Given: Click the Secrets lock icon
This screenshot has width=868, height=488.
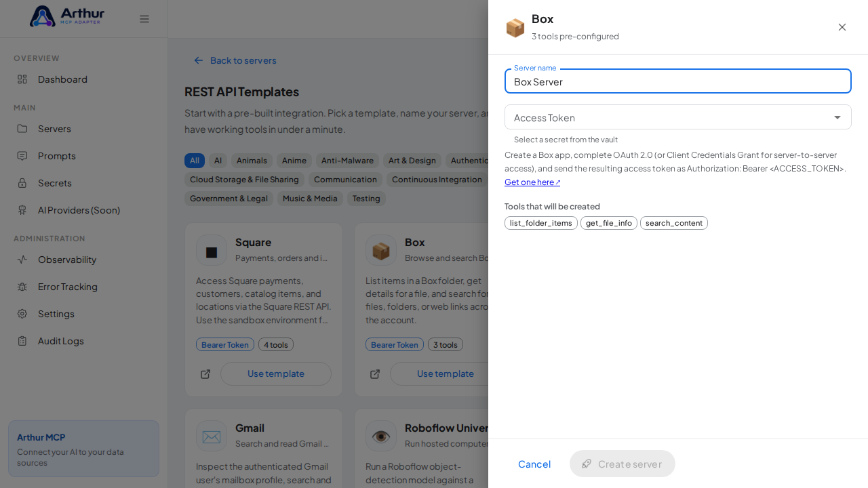Looking at the screenshot, I should 22,183.
